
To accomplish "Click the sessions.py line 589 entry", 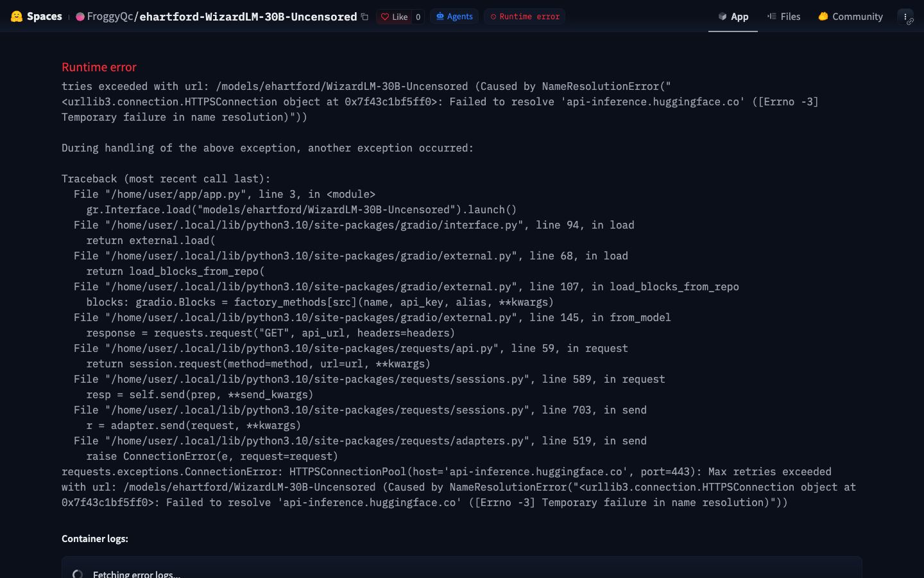I will coord(370,379).
